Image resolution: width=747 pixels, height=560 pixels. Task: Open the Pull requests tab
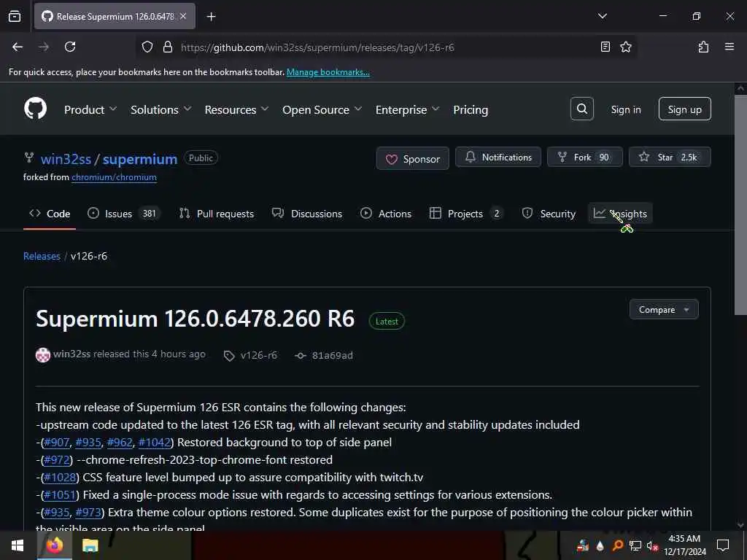(217, 214)
